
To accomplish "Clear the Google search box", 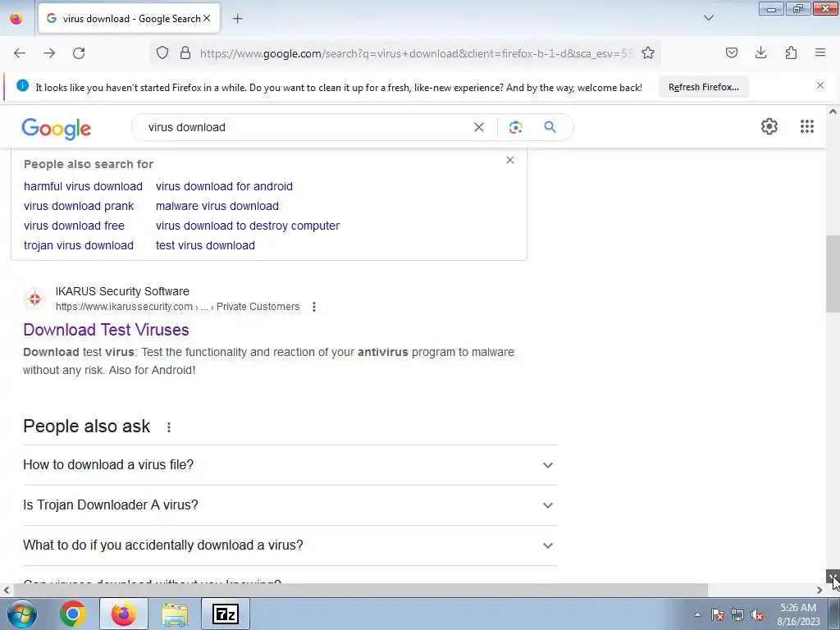I will coord(479,127).
